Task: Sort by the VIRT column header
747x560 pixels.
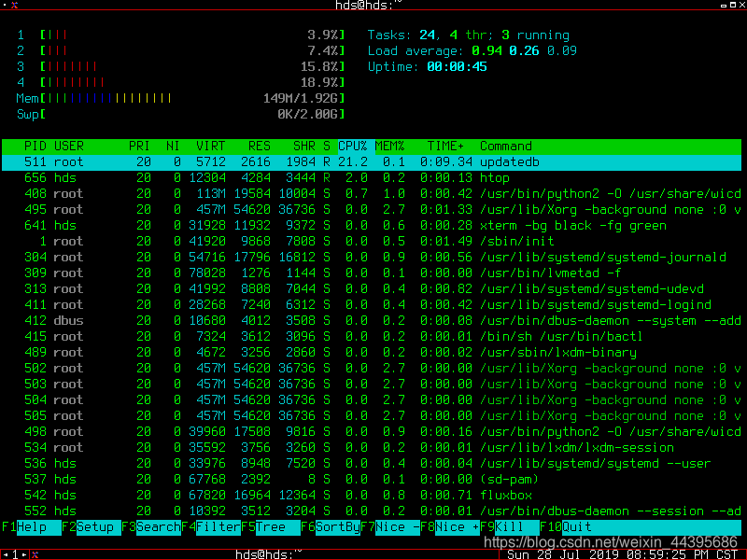Action: click(x=211, y=147)
